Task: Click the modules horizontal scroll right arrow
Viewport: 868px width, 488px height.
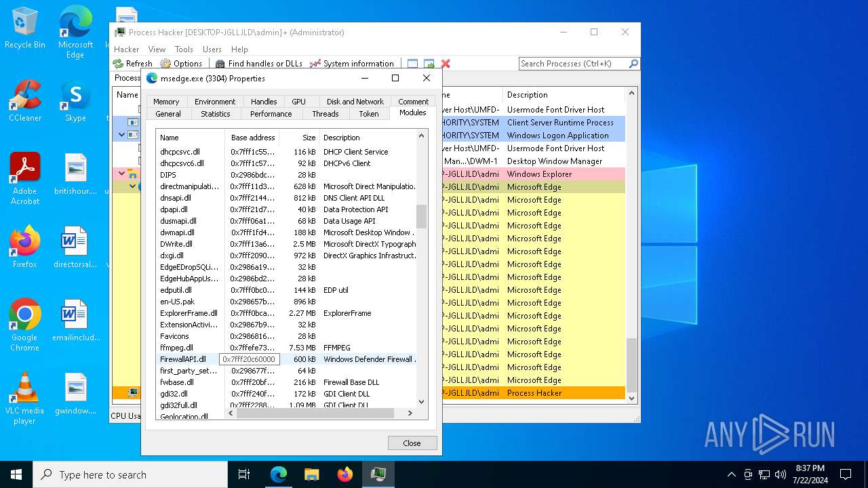Action: point(410,413)
